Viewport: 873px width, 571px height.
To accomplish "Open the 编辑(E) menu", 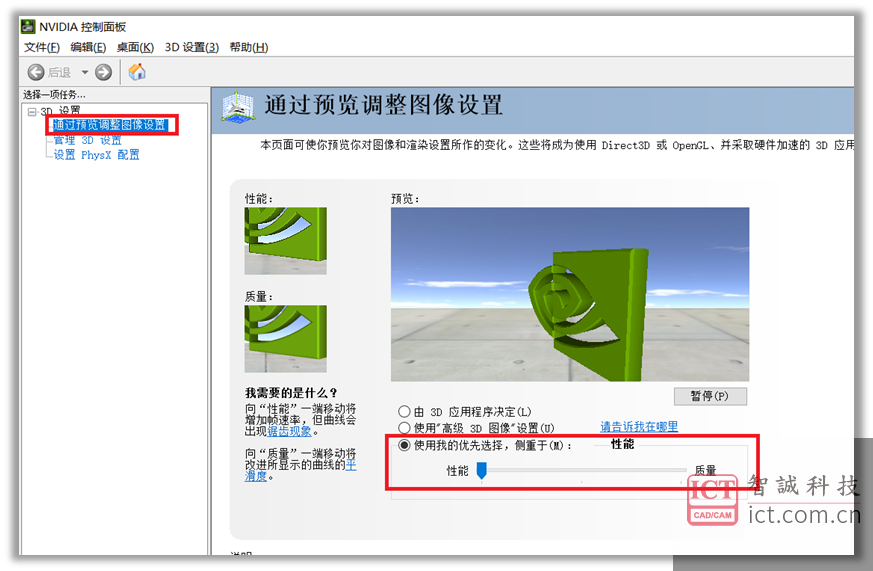I will [88, 47].
